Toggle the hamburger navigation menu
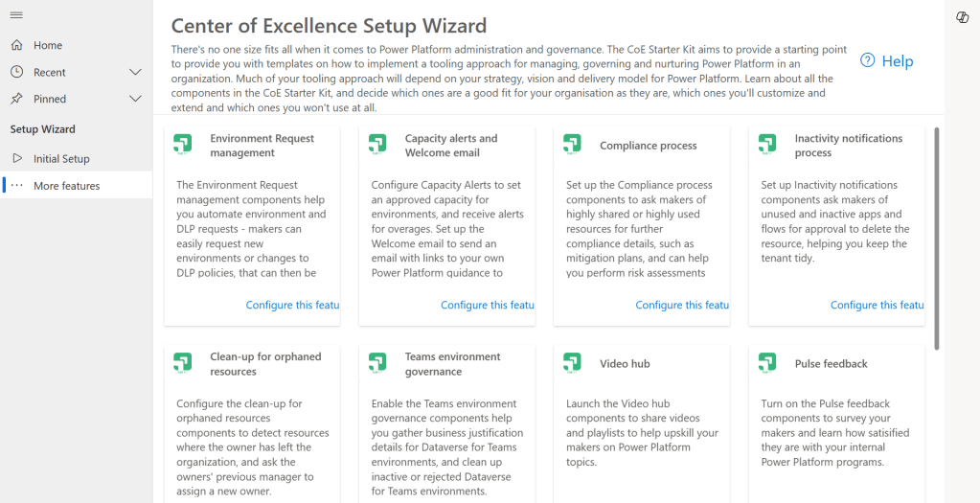 coord(16,15)
